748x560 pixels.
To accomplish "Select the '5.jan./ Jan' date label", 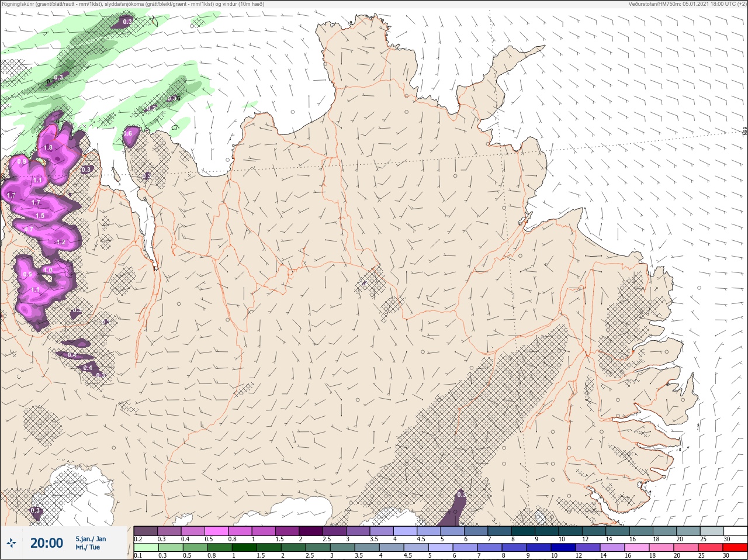I will click(91, 538).
